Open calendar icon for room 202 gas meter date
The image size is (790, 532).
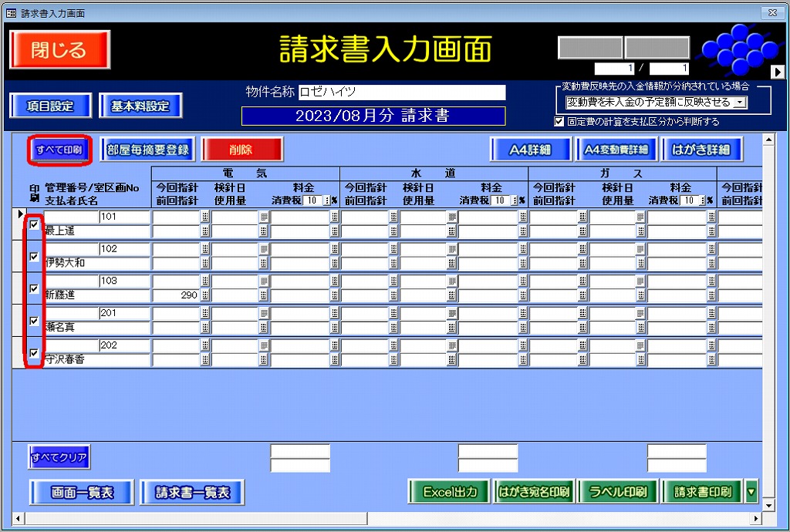click(x=640, y=345)
